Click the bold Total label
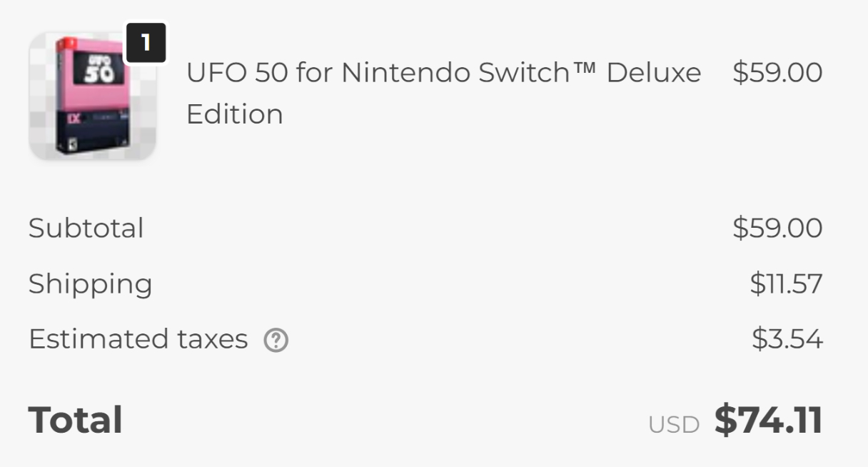This screenshot has width=868, height=467. point(75,420)
